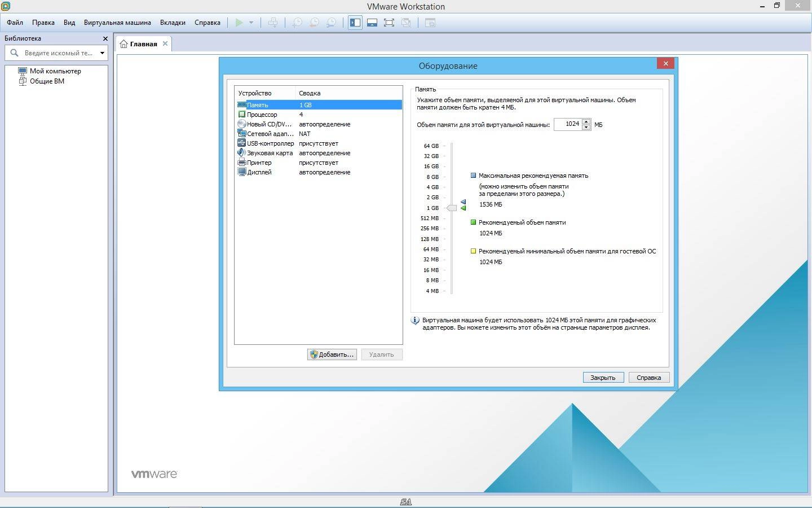Open the library search dropdown arrow

(102, 53)
